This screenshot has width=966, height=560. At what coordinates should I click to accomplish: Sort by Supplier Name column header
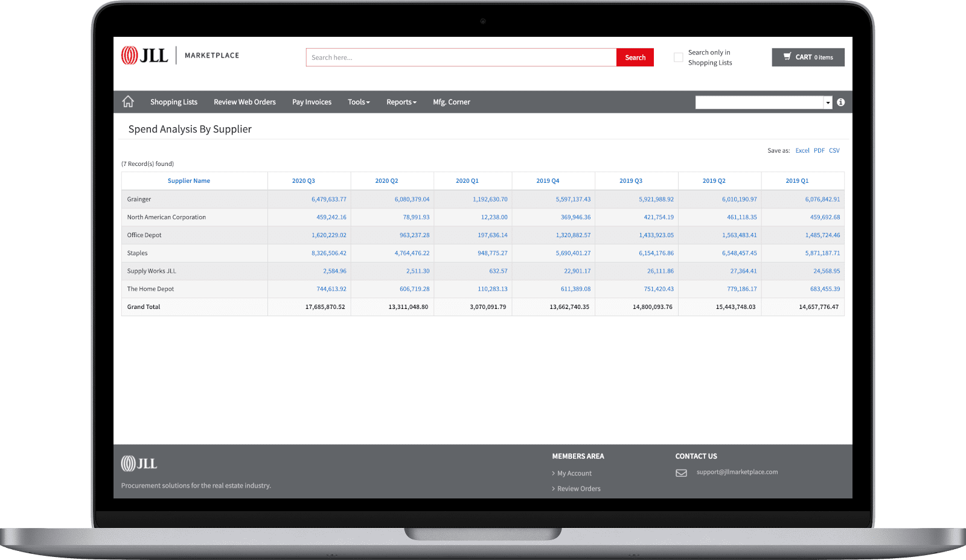[x=189, y=181]
